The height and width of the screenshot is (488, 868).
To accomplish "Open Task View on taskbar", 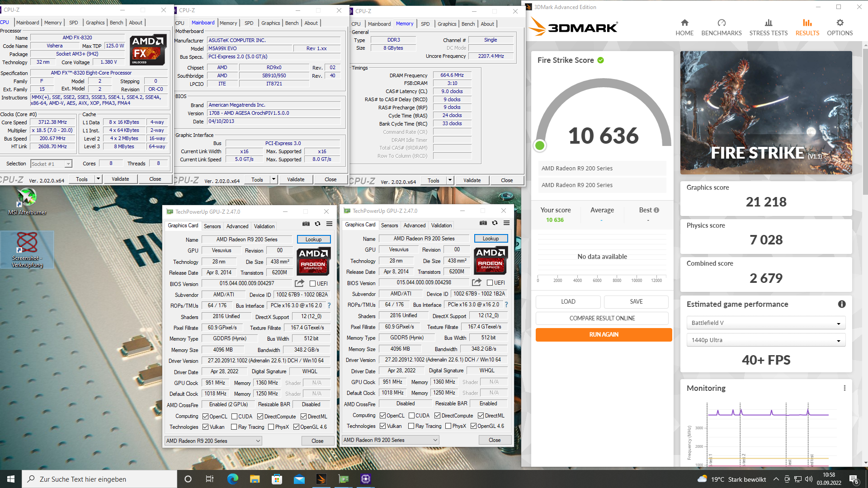I will (209, 479).
